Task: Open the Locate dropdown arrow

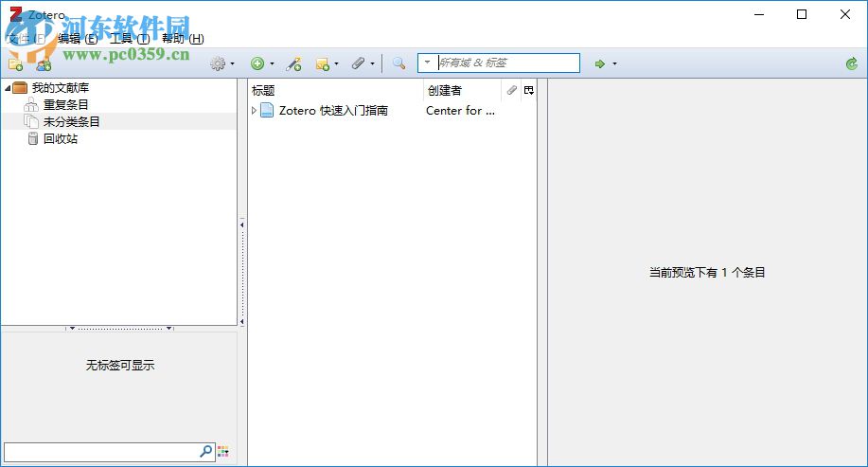Action: click(x=614, y=63)
